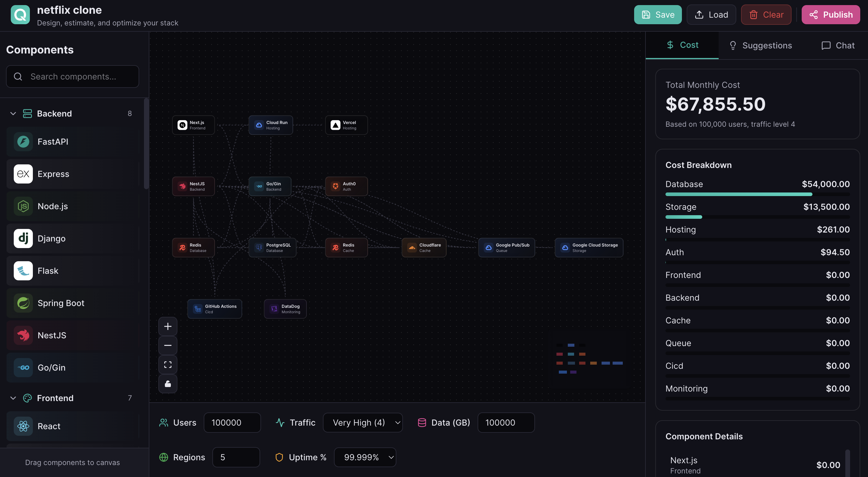This screenshot has height=477, width=868.
Task: Click the zoom in plus icon
Action: pyautogui.click(x=168, y=326)
